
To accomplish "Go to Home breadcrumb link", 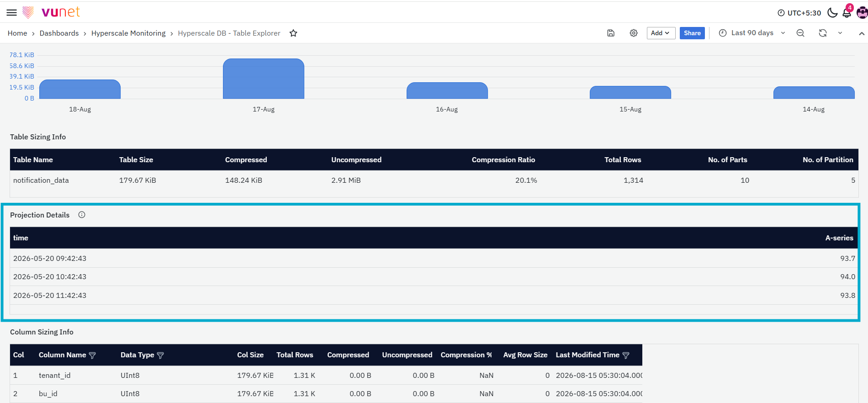I will coord(17,33).
